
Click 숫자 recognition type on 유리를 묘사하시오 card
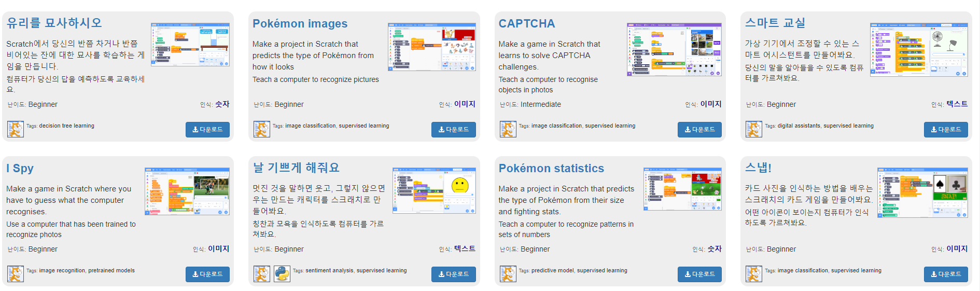tap(222, 104)
